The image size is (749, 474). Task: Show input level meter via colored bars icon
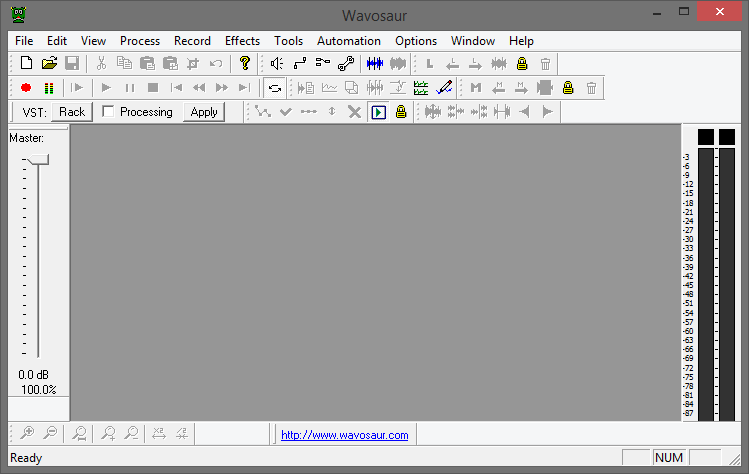[x=49, y=88]
